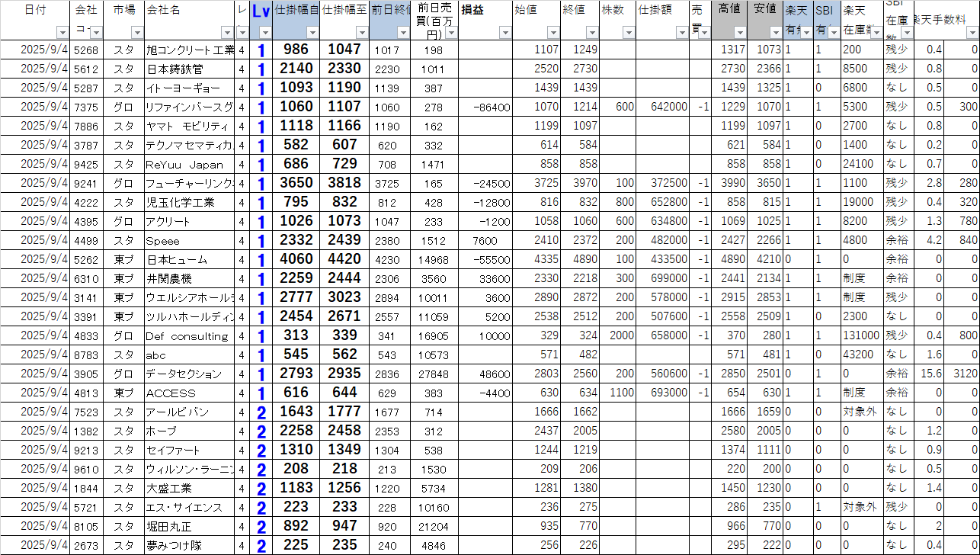Select company code cell 3905

coord(86,374)
